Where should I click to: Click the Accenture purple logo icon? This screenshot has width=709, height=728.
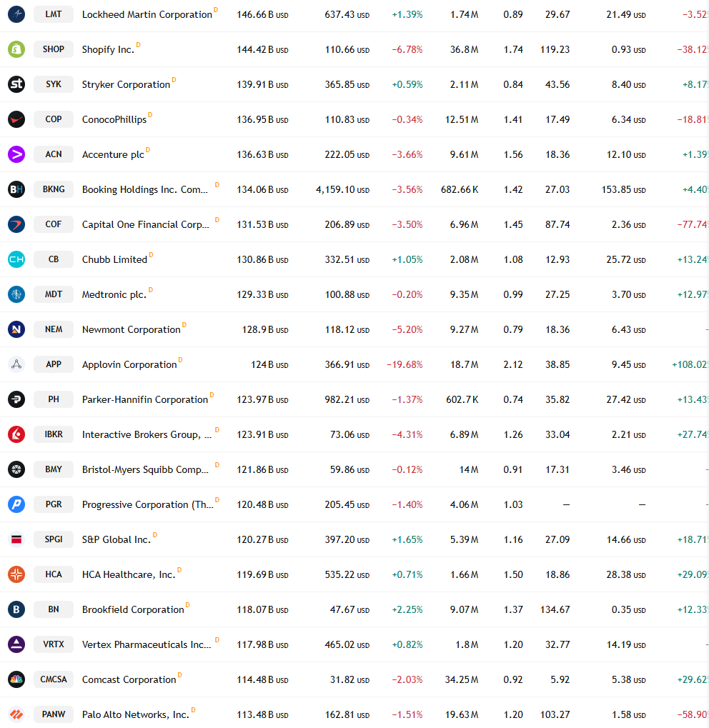click(16, 154)
